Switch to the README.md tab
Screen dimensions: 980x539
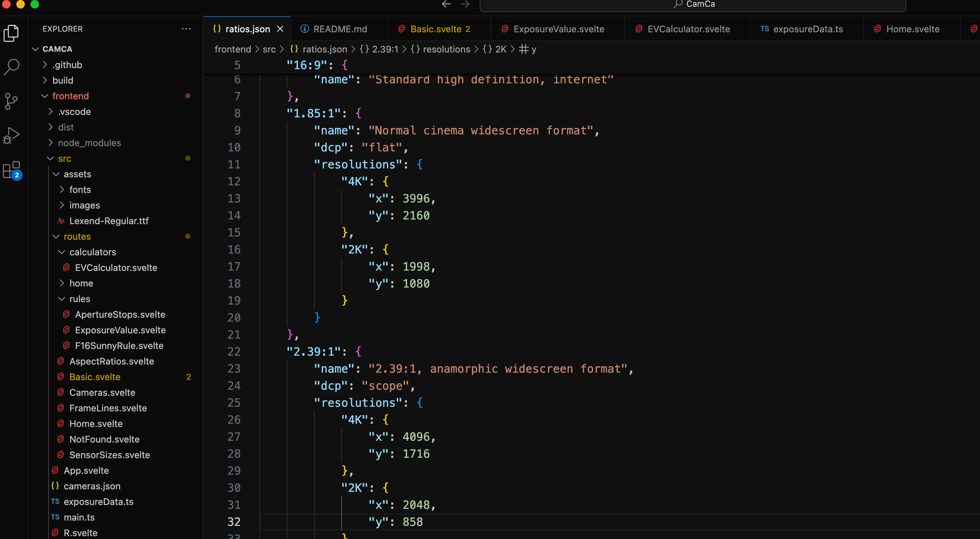pyautogui.click(x=340, y=29)
